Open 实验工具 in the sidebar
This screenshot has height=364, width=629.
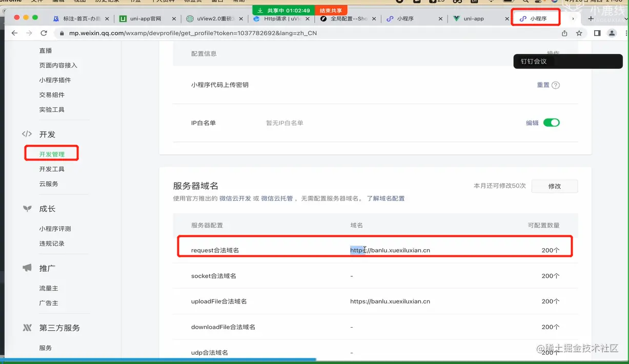tap(52, 110)
